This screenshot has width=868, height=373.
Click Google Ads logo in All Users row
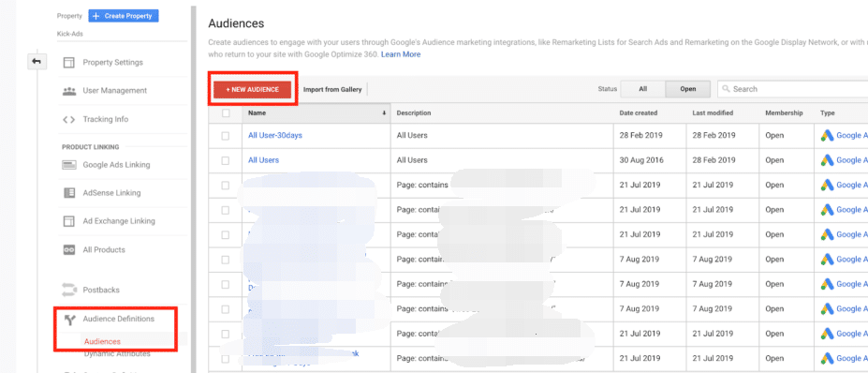827,160
